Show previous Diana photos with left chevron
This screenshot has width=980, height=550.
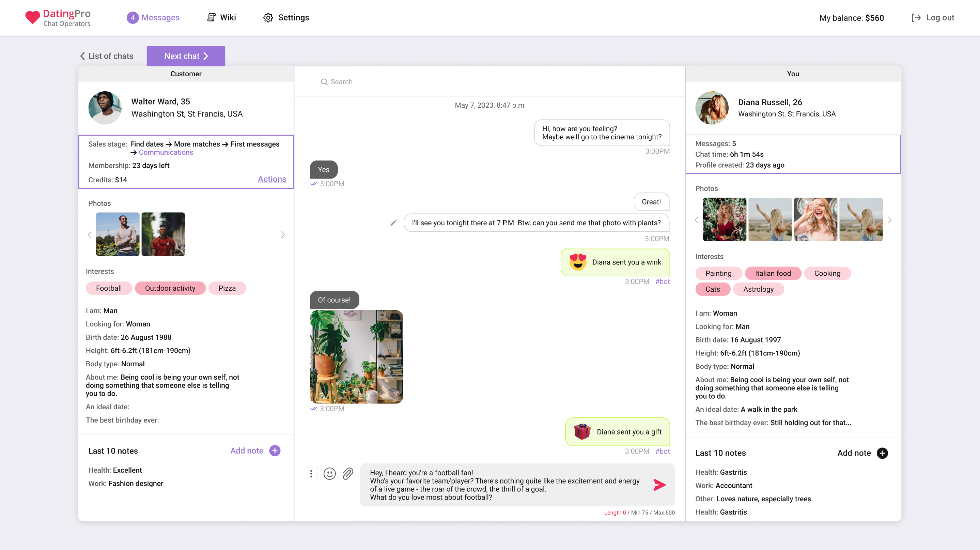(x=697, y=219)
